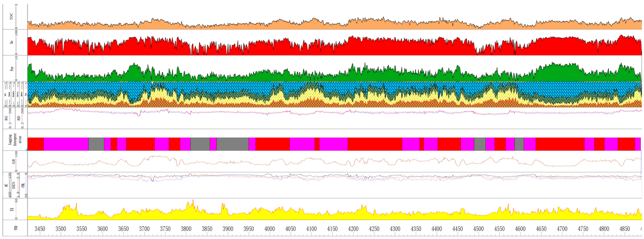The height and width of the screenshot is (239, 644).
Task: Select the AC curve legend label
Action: click(x=6, y=185)
